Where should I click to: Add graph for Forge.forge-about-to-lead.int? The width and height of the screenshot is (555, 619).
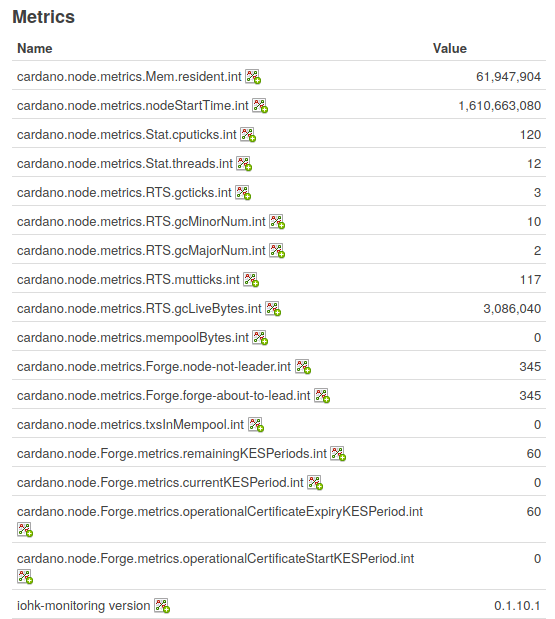pos(322,396)
